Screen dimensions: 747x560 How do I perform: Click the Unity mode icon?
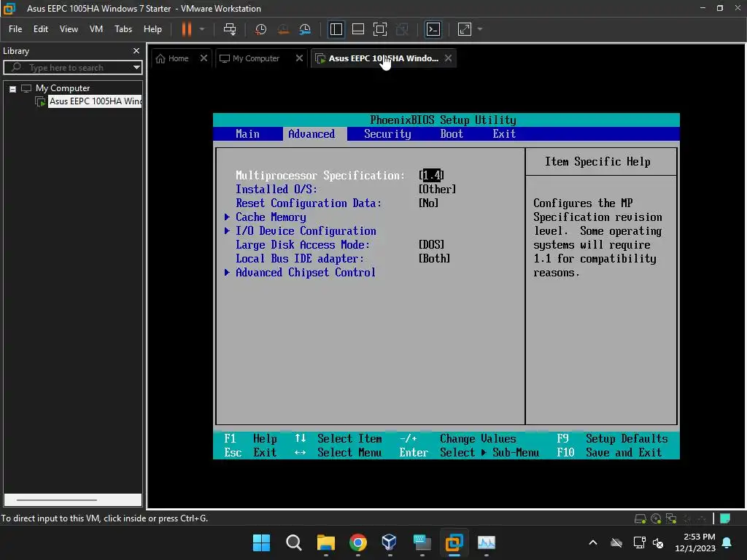click(402, 29)
